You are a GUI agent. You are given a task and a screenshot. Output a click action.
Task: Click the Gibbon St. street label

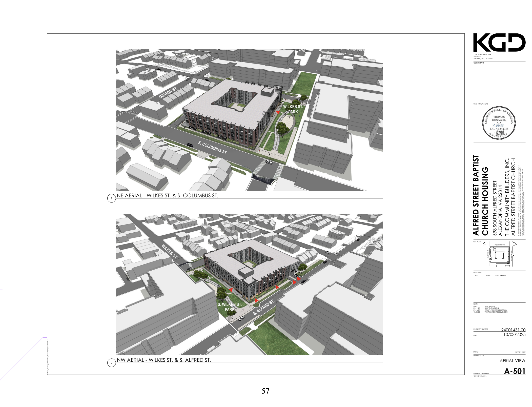click(x=168, y=93)
